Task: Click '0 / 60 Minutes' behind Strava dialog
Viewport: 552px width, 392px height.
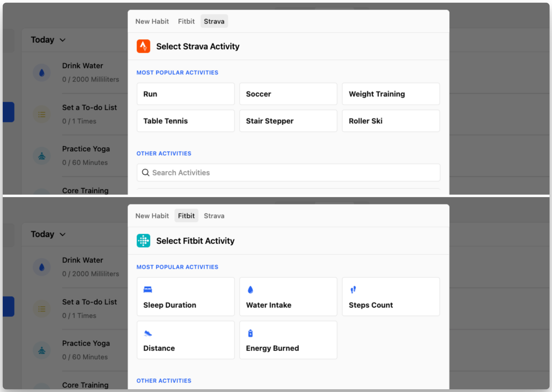Action: tap(85, 162)
